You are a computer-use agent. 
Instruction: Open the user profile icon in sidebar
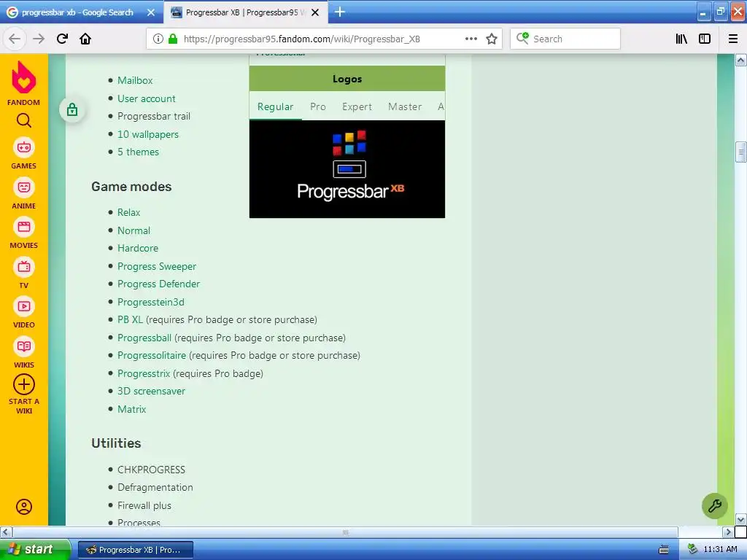click(24, 507)
